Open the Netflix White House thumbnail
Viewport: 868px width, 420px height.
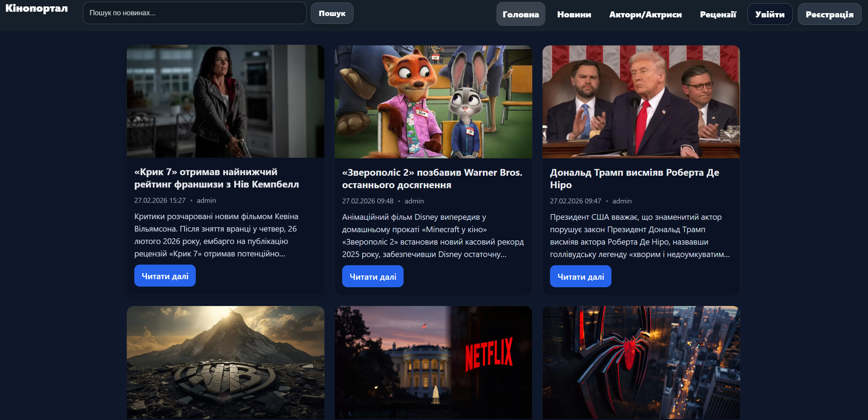click(x=433, y=362)
